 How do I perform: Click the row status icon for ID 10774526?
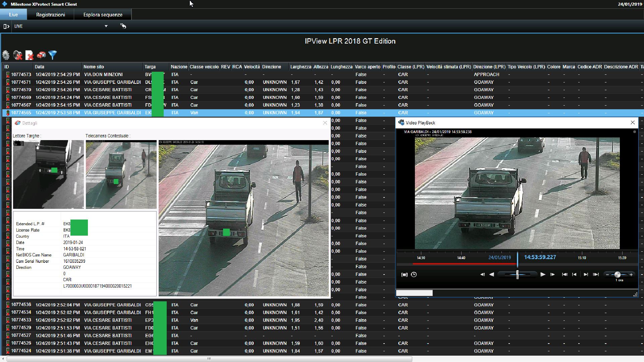coord(8,343)
